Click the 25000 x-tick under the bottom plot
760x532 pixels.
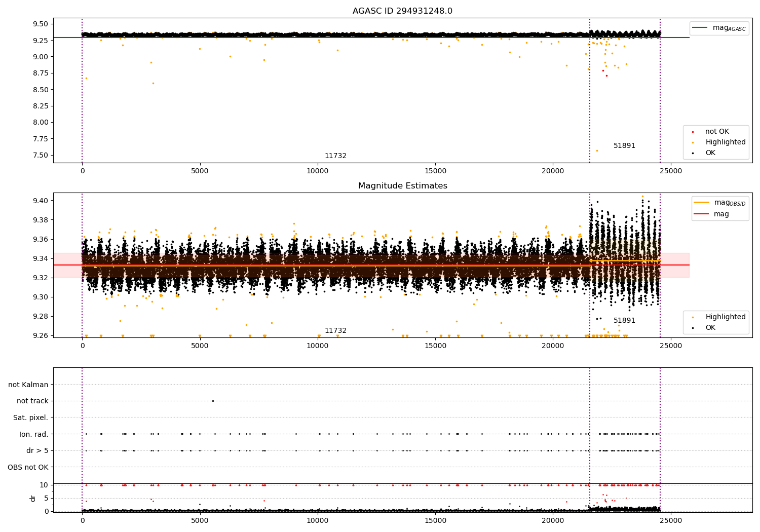(x=671, y=520)
